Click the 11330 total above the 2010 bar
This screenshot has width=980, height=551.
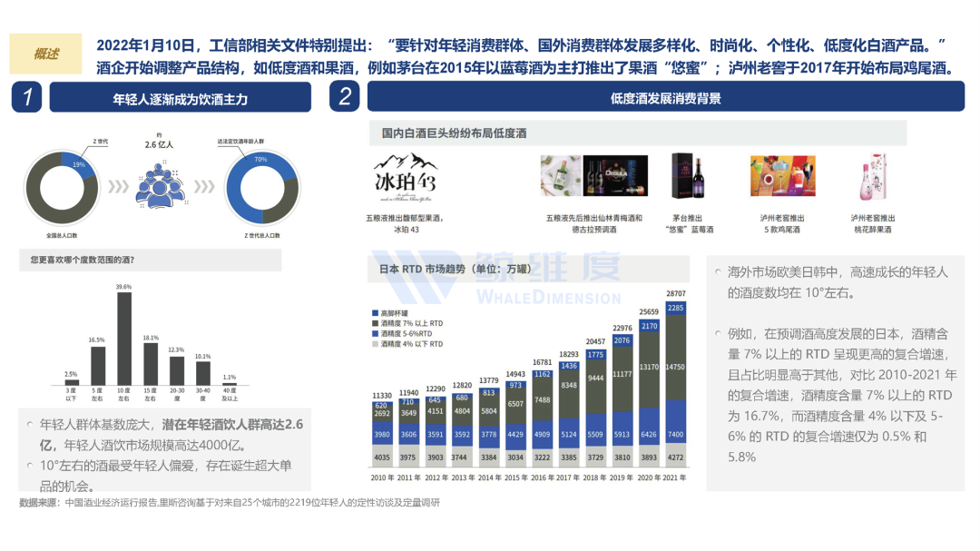[x=382, y=395]
